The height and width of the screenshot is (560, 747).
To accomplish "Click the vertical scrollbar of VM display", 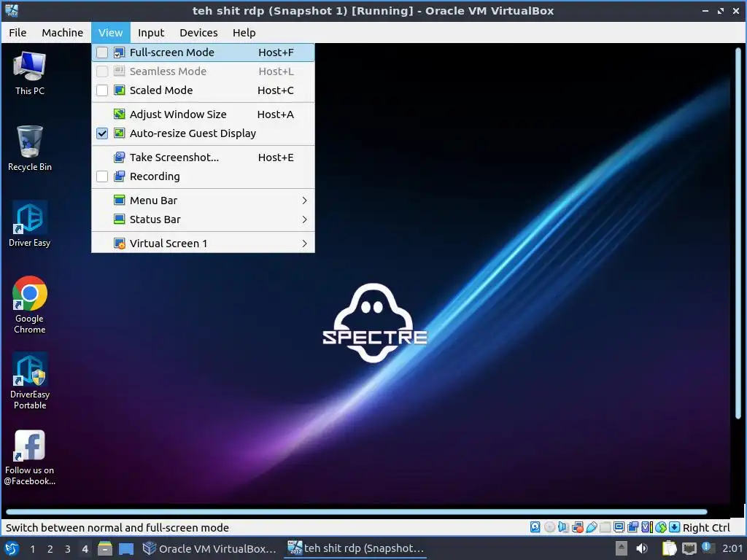I will [738, 233].
